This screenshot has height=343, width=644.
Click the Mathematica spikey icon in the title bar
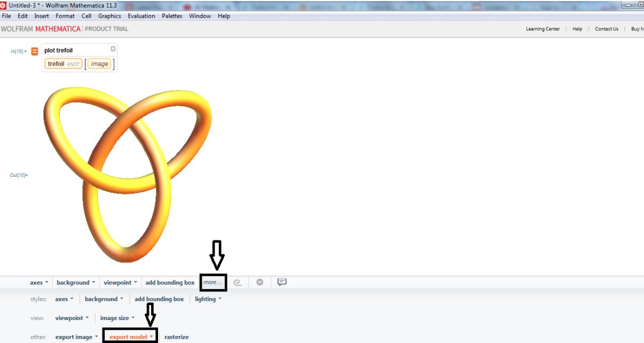pos(4,4)
